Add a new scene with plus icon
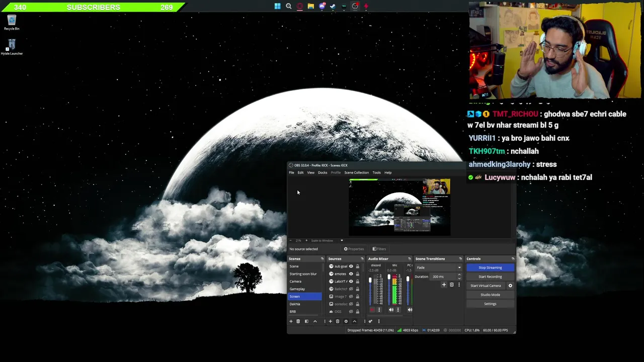Image resolution: width=644 pixels, height=362 pixels. coord(291,321)
